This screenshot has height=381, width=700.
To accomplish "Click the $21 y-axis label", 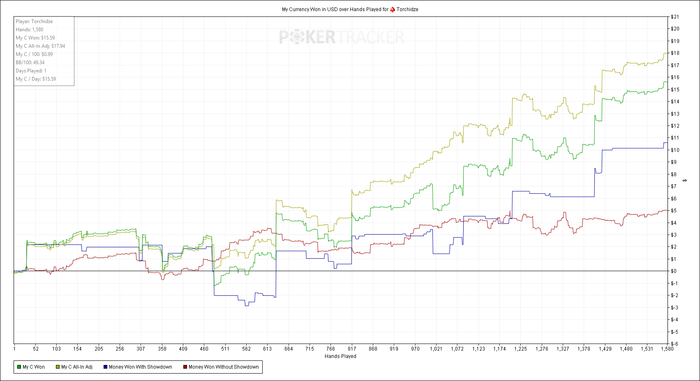I will click(674, 17).
